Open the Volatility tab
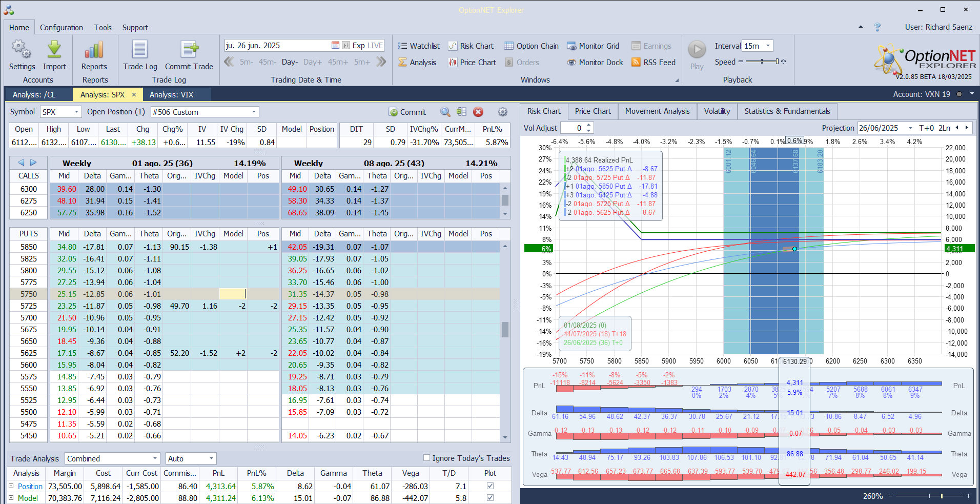 tap(717, 111)
